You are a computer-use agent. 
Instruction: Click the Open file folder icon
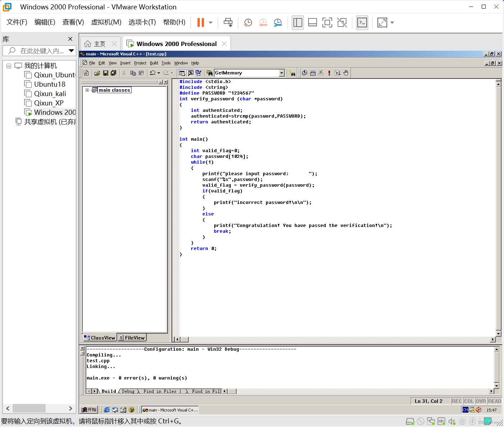(x=97, y=73)
